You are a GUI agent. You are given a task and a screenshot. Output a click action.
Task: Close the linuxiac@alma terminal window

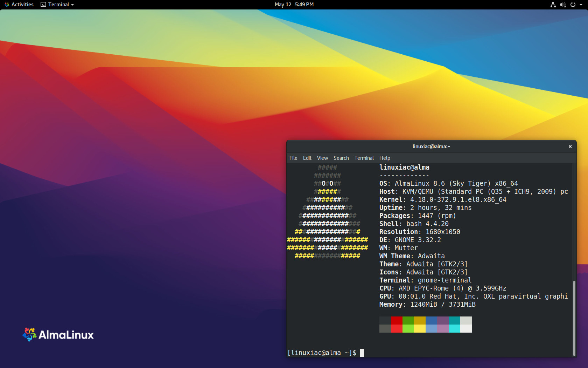[x=570, y=146]
